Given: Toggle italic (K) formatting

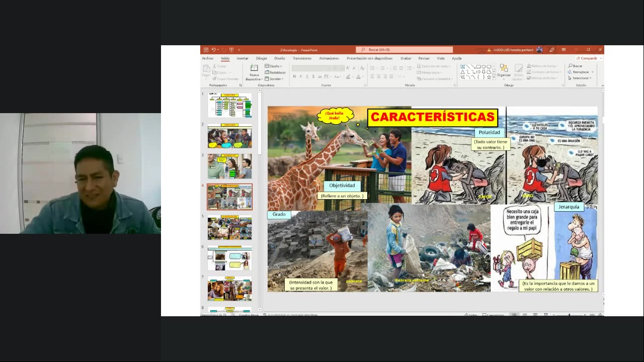Looking at the screenshot, I should coord(301,76).
